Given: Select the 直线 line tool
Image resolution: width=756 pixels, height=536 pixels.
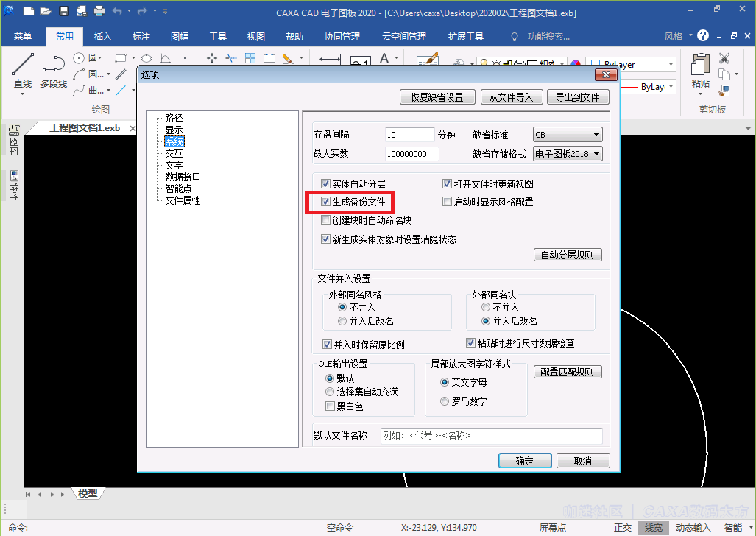Looking at the screenshot, I should pos(23,71).
